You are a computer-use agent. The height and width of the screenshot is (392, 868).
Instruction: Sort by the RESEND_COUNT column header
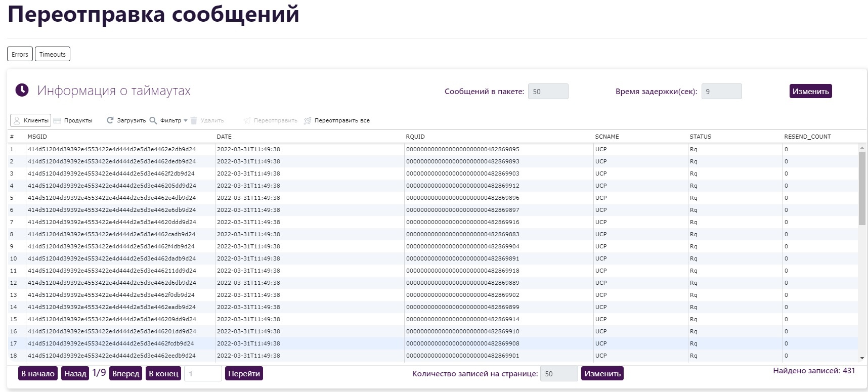pos(807,137)
